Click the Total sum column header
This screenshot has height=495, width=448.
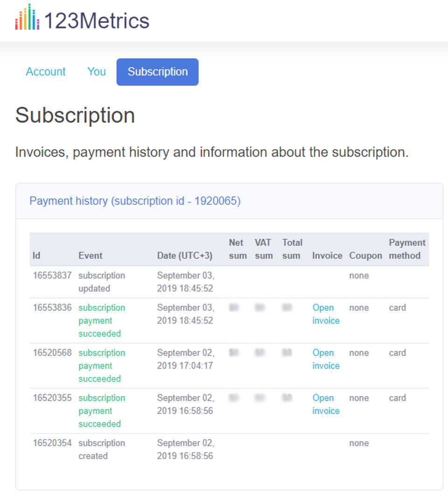(292, 249)
